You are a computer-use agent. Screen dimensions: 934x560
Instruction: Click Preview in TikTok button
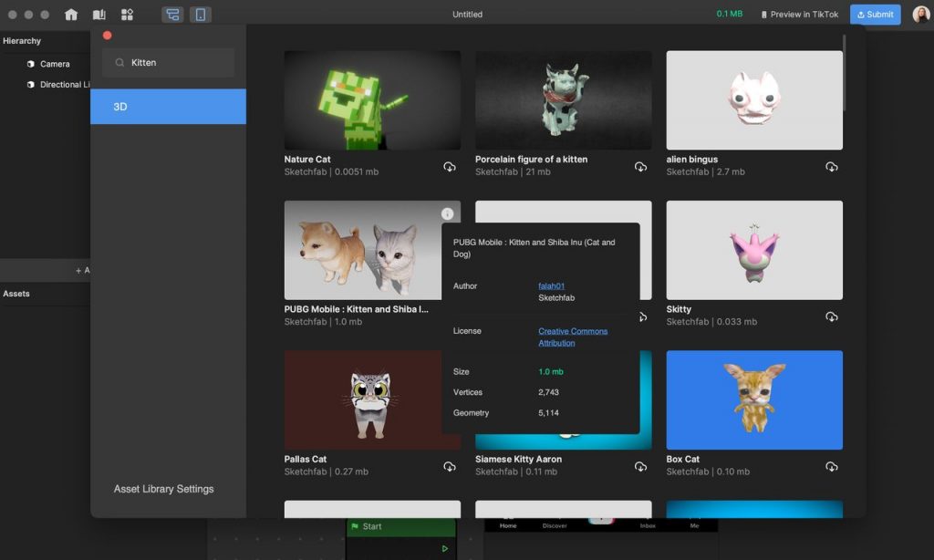click(x=799, y=15)
